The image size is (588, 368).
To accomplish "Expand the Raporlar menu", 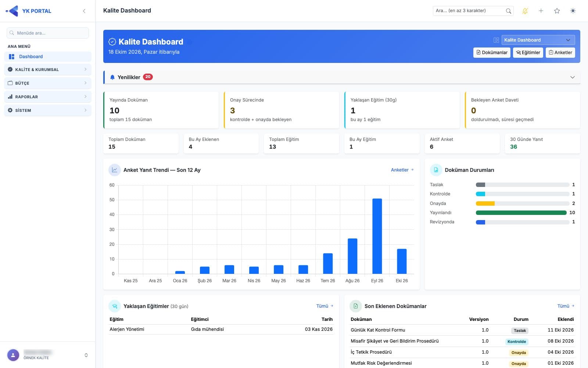I will click(x=48, y=97).
